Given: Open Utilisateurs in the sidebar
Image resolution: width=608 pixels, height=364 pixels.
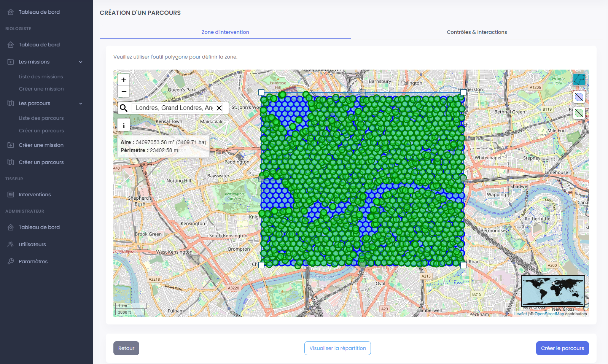Looking at the screenshot, I should [x=32, y=244].
